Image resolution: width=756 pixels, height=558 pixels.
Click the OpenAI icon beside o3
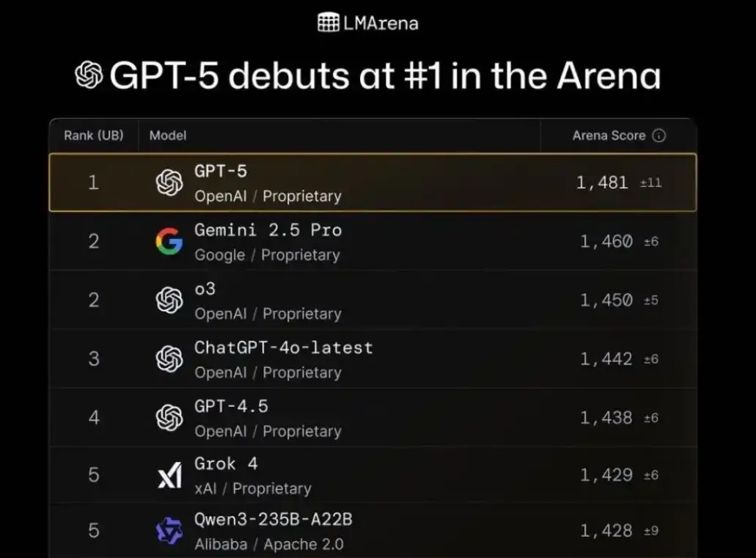coord(169,300)
